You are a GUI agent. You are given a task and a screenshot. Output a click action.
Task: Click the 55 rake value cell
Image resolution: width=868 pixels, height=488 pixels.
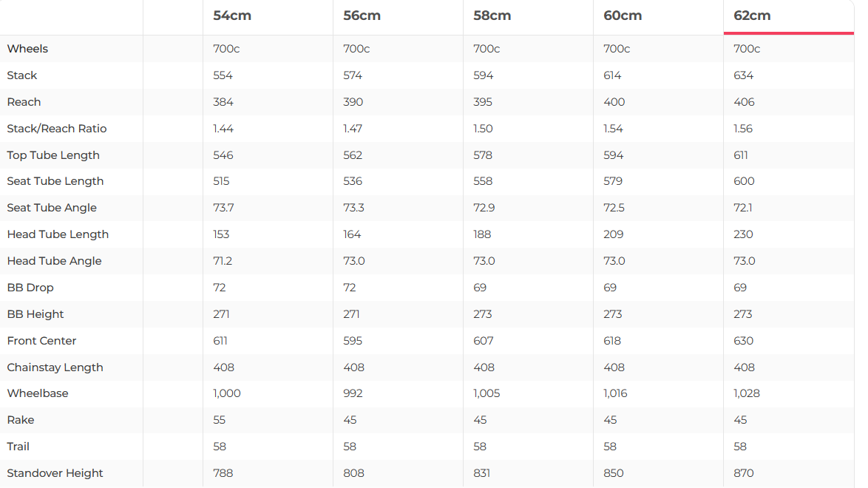tap(220, 420)
